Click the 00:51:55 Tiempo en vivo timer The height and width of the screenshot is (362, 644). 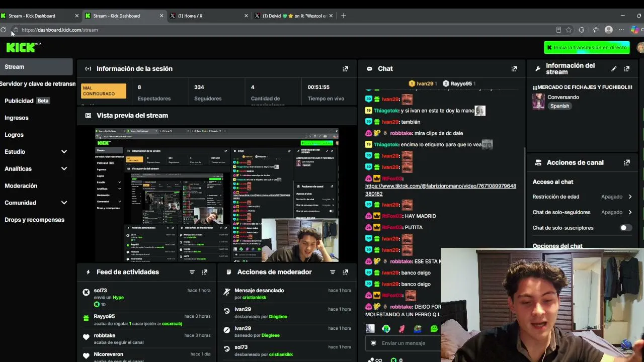pyautogui.click(x=326, y=93)
